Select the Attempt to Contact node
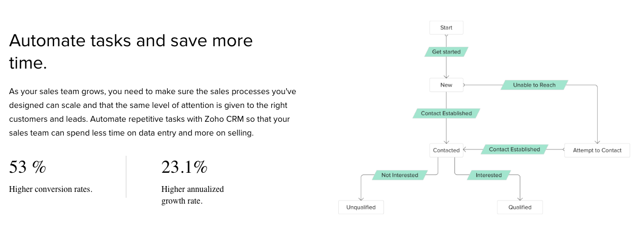 [x=597, y=150]
